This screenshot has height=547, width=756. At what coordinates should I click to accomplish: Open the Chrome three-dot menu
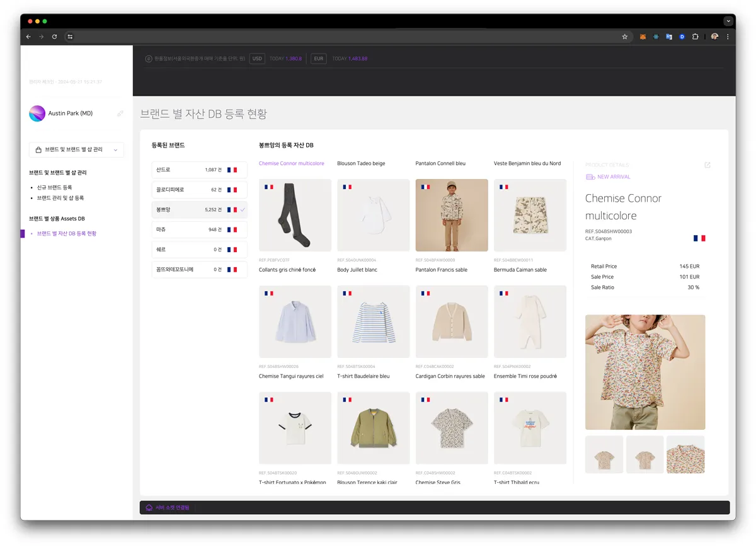pos(728,37)
